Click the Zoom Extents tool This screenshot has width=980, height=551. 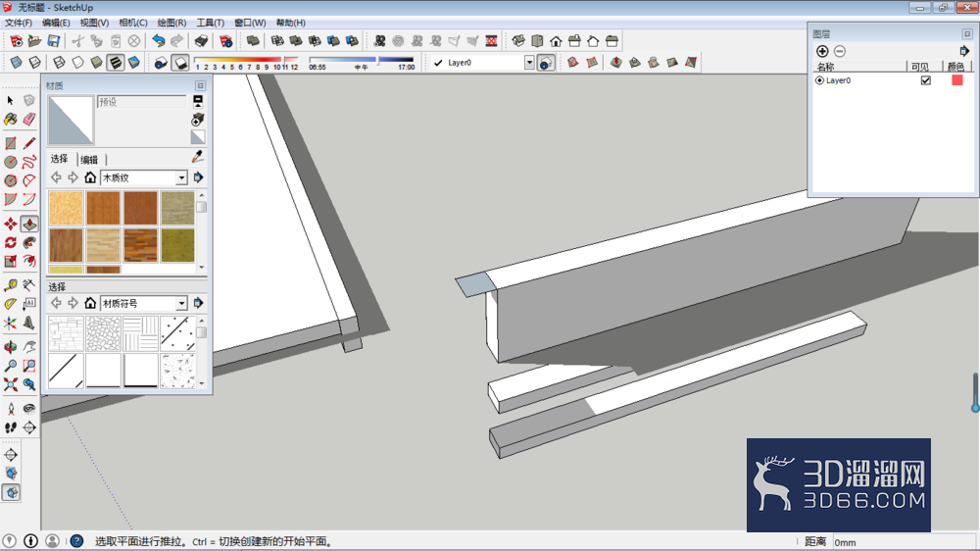click(11, 384)
